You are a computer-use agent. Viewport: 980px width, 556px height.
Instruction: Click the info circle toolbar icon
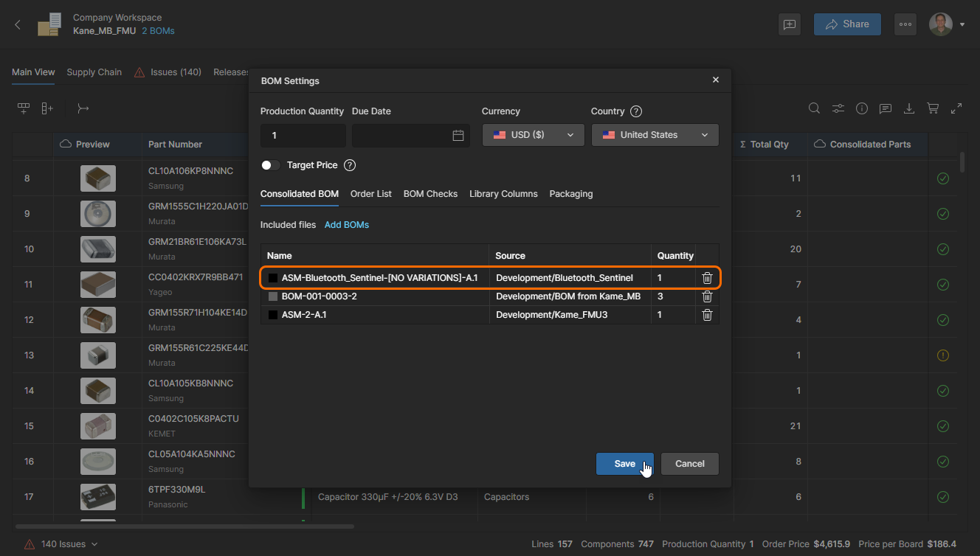[x=862, y=108]
